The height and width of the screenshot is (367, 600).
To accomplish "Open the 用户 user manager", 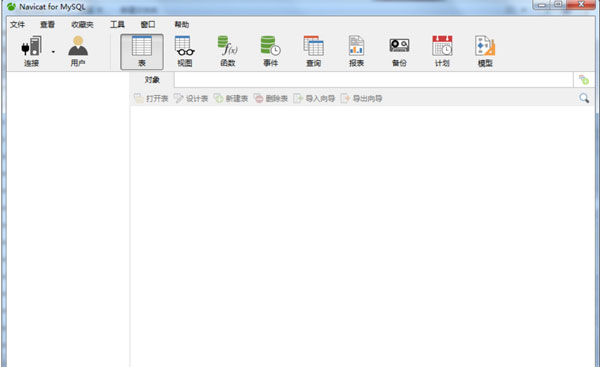I will [x=78, y=51].
